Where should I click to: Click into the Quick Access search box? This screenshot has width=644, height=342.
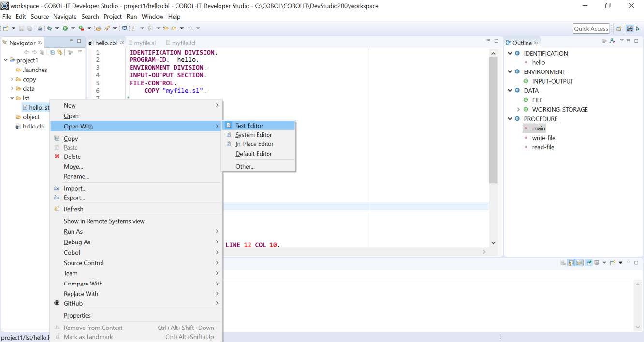coord(590,28)
